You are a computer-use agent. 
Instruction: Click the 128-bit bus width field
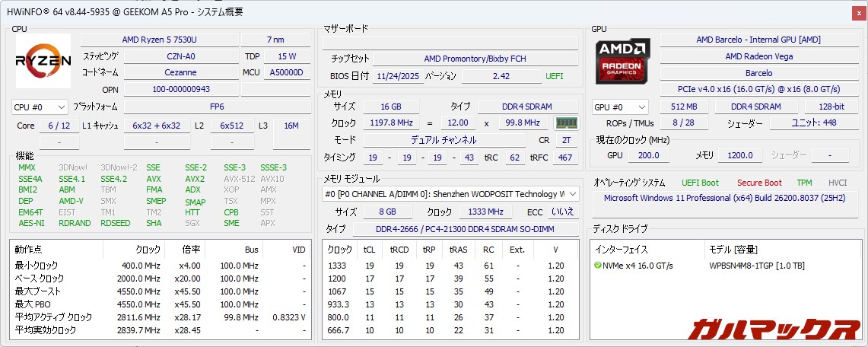pyautogui.click(x=832, y=107)
